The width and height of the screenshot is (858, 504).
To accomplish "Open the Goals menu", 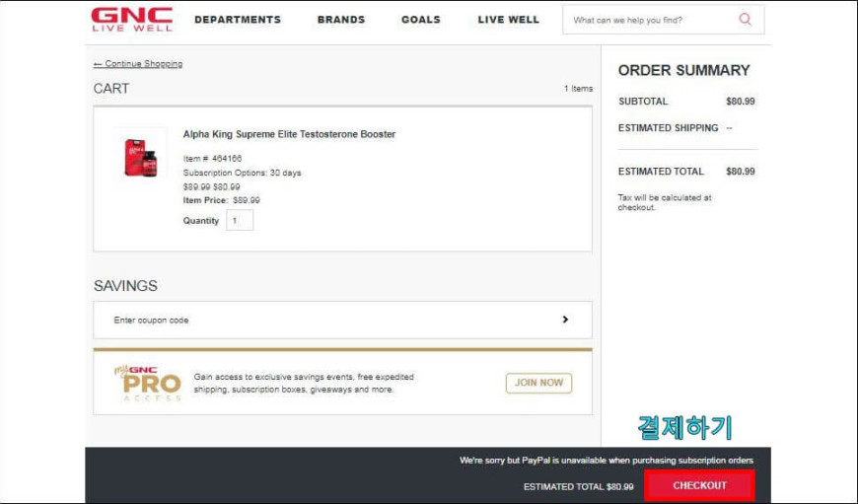I will 421,20.
